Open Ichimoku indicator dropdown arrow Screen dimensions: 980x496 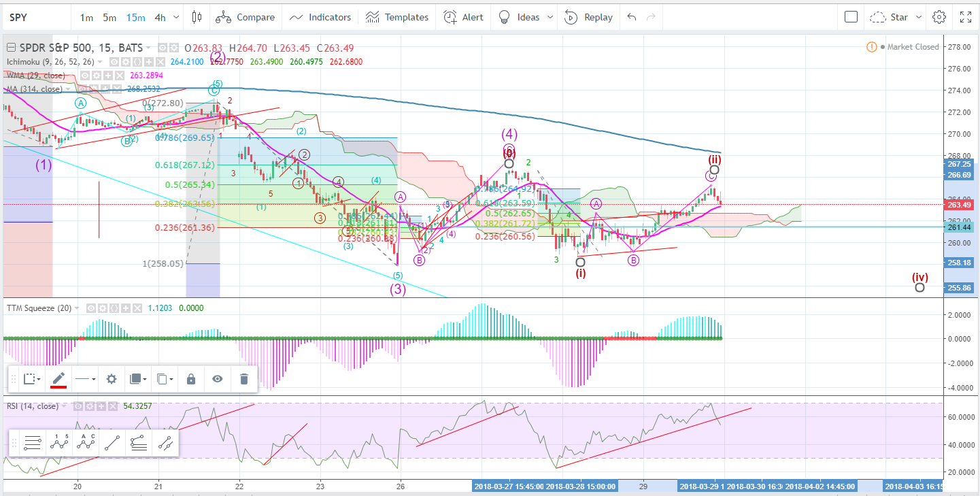[x=100, y=62]
